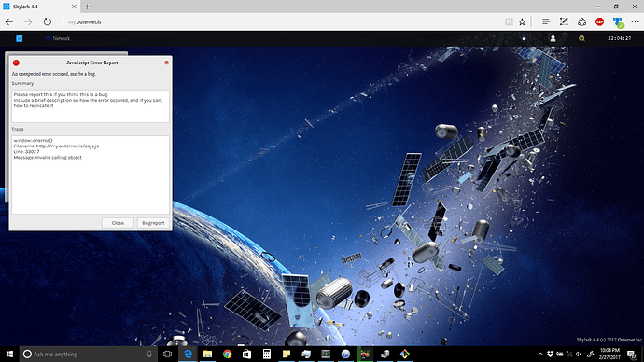The height and width of the screenshot is (362, 644).
Task: Open Edge's More options ellipsis
Action: [x=635, y=21]
